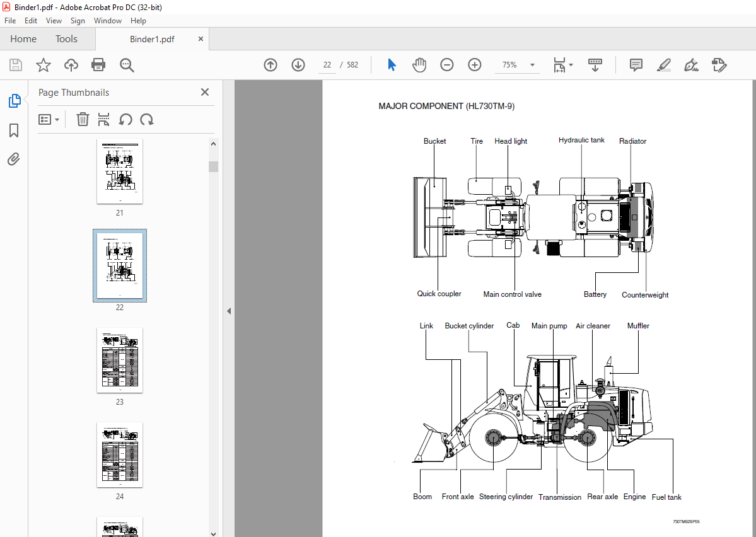Switch to the Home tab

click(23, 39)
